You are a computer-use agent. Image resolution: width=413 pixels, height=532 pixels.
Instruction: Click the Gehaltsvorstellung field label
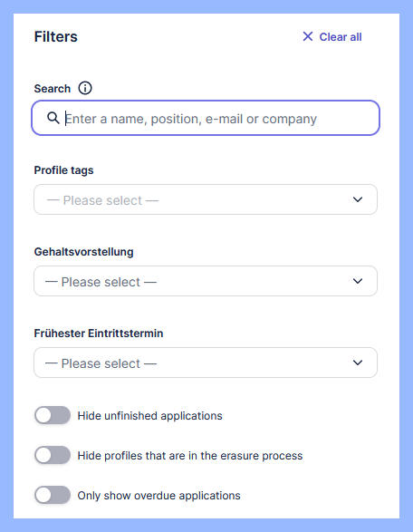pyautogui.click(x=83, y=252)
